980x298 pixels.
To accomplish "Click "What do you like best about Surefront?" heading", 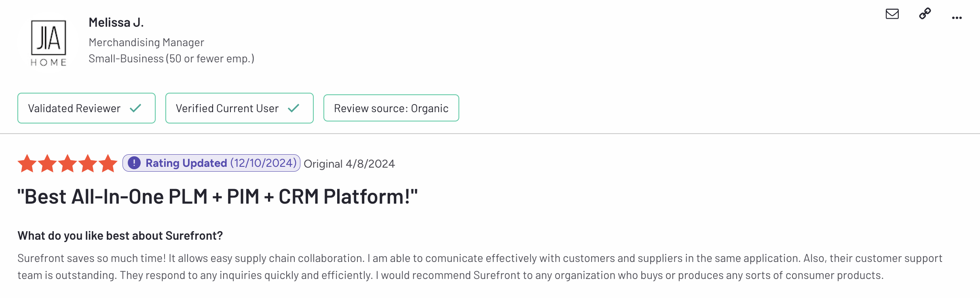I will pyautogui.click(x=120, y=236).
